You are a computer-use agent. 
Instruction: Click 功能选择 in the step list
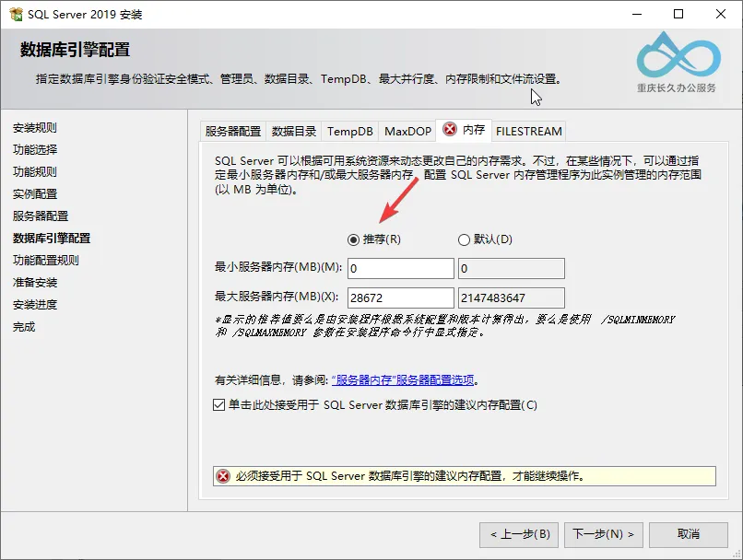pos(35,149)
